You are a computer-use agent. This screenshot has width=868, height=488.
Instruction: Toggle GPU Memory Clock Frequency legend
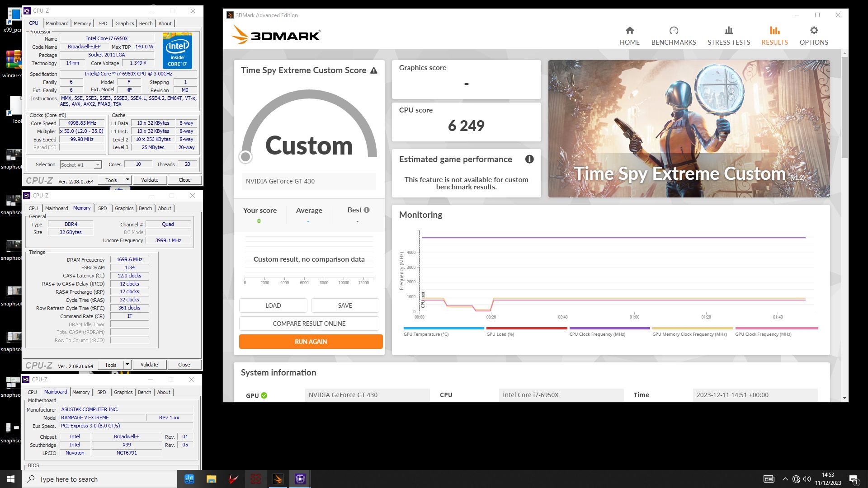pos(693,332)
